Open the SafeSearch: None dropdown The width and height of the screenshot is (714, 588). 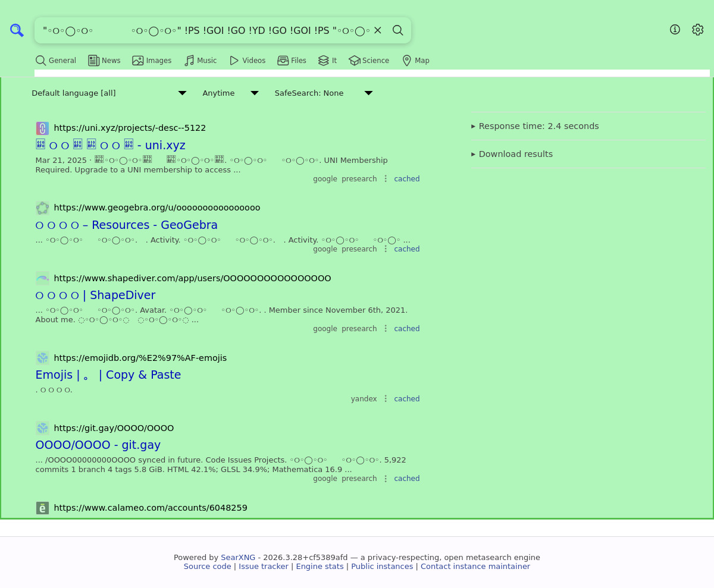tap(323, 93)
